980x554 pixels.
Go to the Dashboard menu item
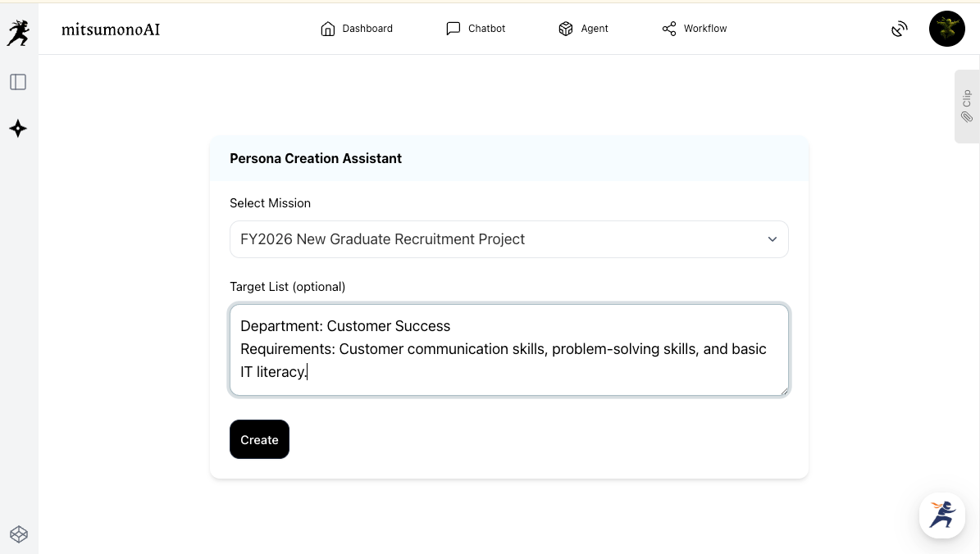point(367,29)
